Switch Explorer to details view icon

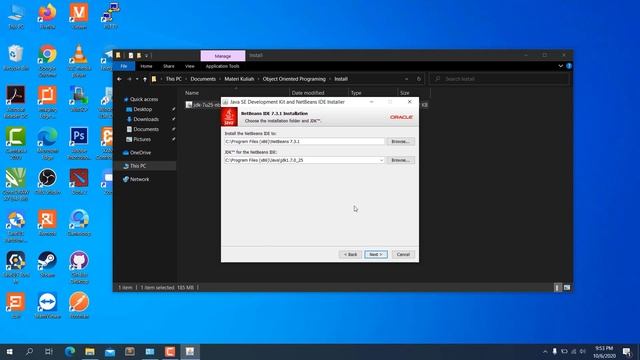557,288
